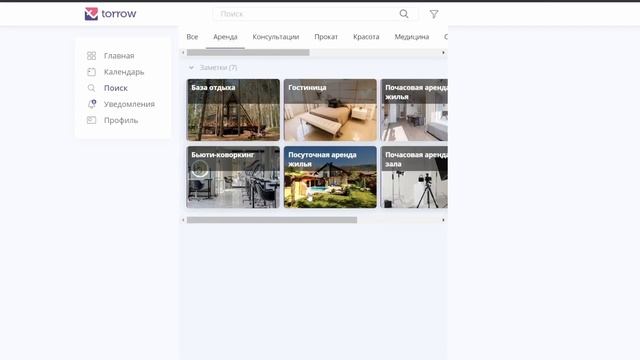Click the Поиск magnifier icon in sidebar
The image size is (640, 360).
click(x=91, y=88)
